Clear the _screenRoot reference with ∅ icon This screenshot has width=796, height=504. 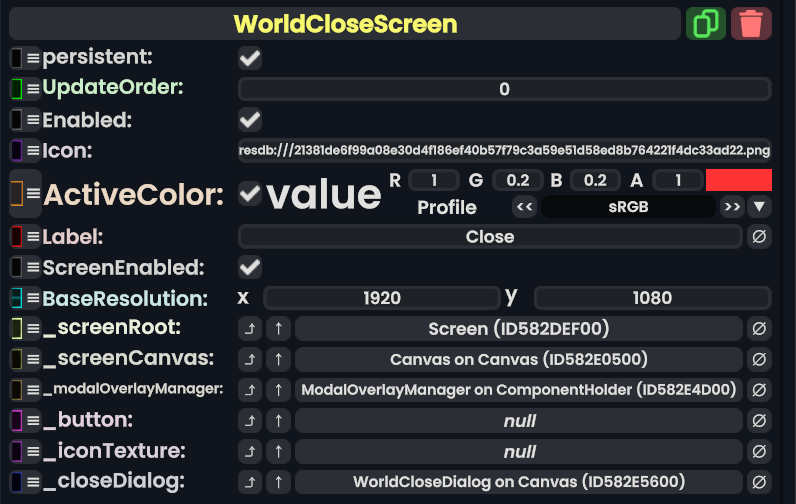click(759, 329)
